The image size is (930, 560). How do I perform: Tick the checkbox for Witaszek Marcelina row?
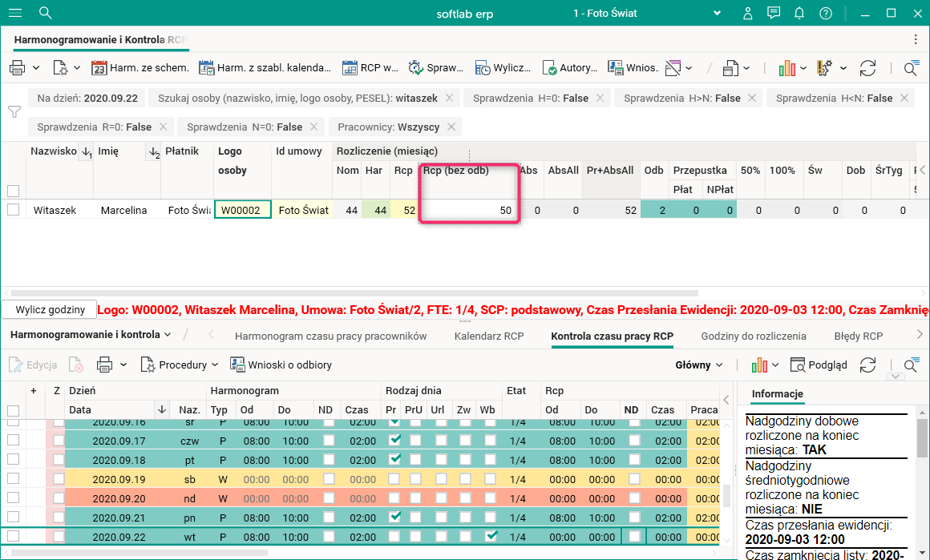(x=13, y=210)
